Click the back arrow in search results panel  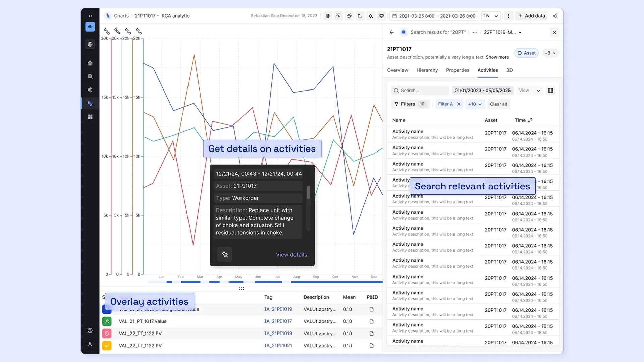391,32
